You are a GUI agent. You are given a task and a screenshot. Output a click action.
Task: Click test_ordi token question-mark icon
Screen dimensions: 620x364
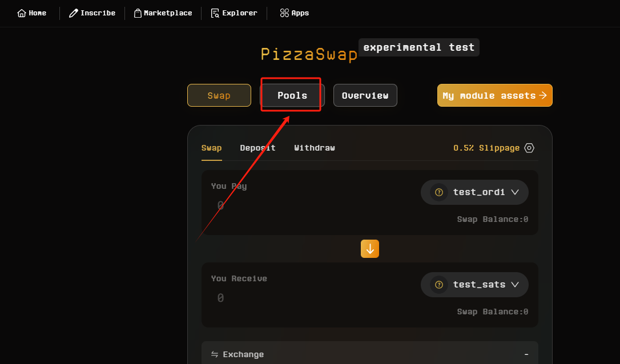pyautogui.click(x=439, y=192)
